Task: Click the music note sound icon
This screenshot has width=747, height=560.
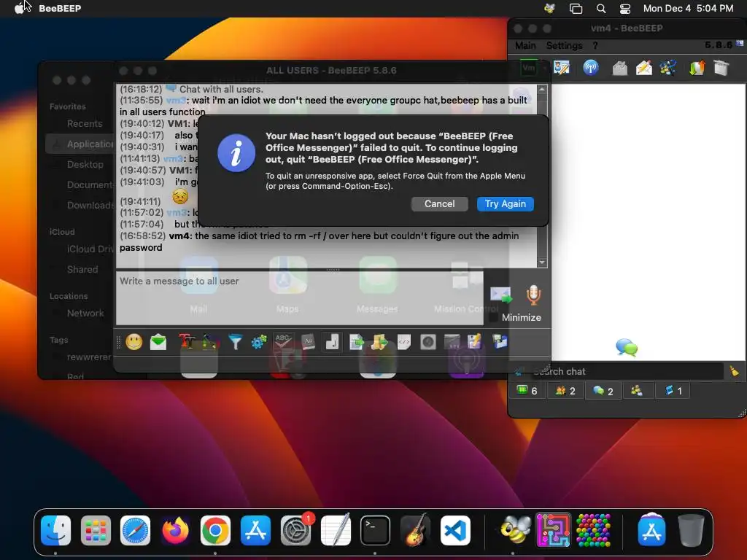Action: pyautogui.click(x=332, y=341)
